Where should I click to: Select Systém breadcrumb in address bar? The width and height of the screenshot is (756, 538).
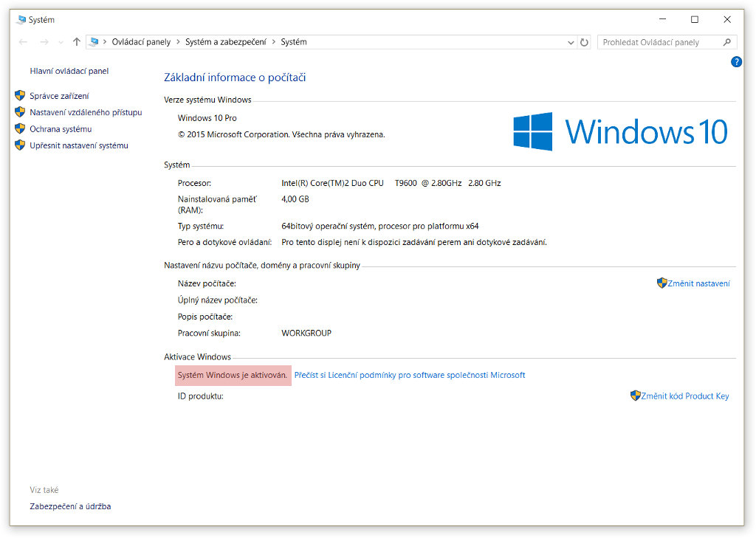point(294,42)
